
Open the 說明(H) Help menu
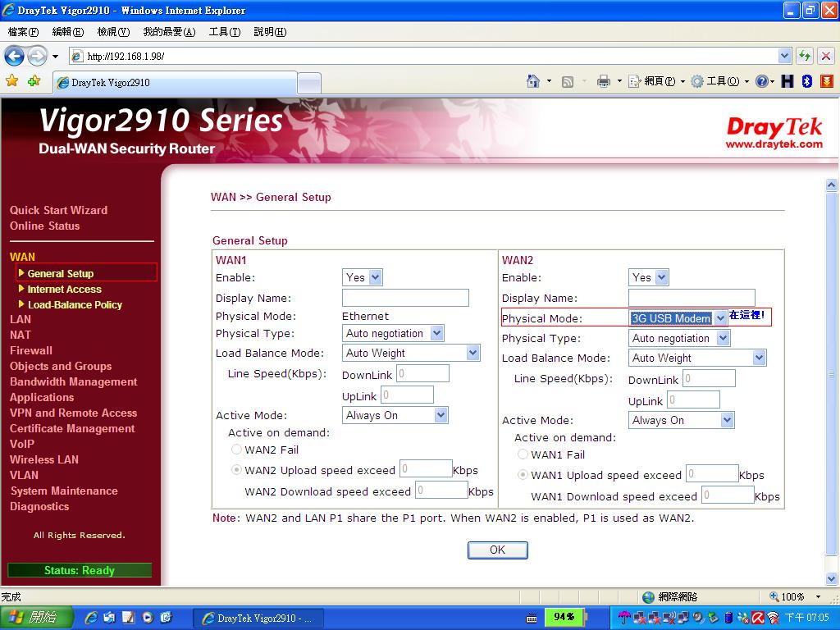270,32
